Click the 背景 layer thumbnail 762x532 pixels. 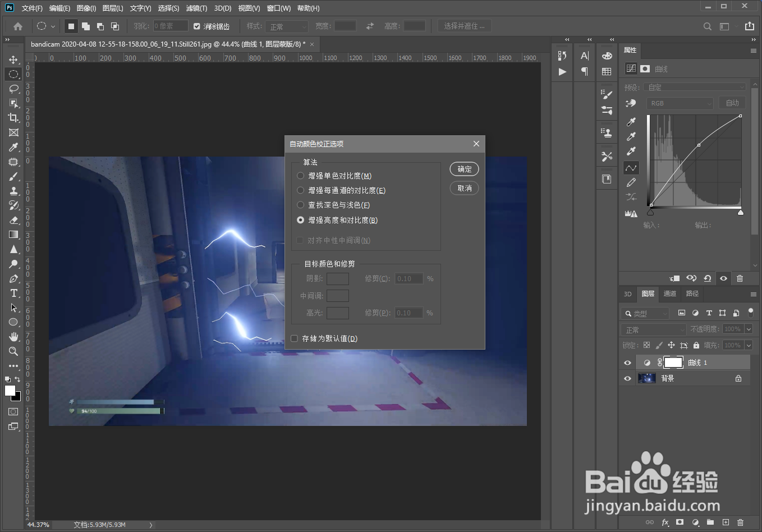[647, 378]
